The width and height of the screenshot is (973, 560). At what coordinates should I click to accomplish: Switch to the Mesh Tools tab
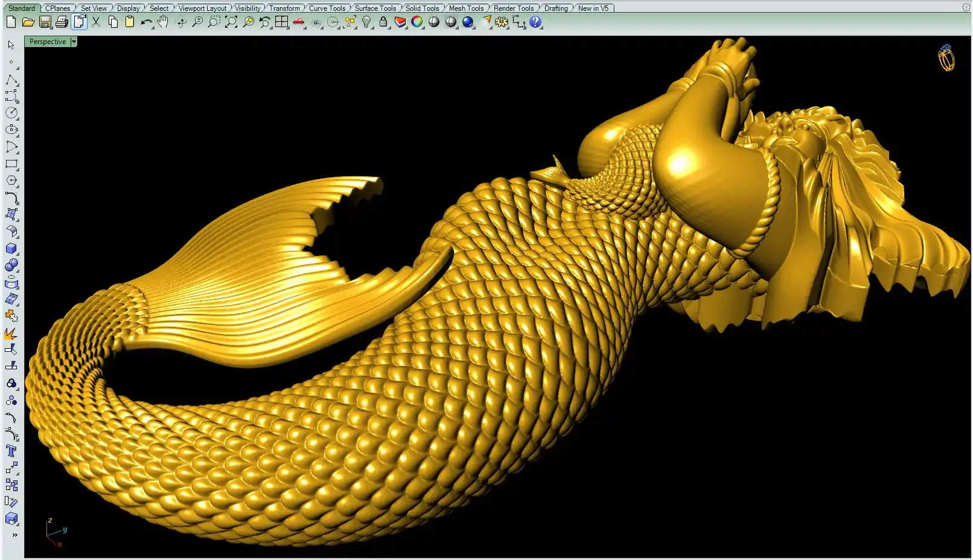pyautogui.click(x=466, y=8)
